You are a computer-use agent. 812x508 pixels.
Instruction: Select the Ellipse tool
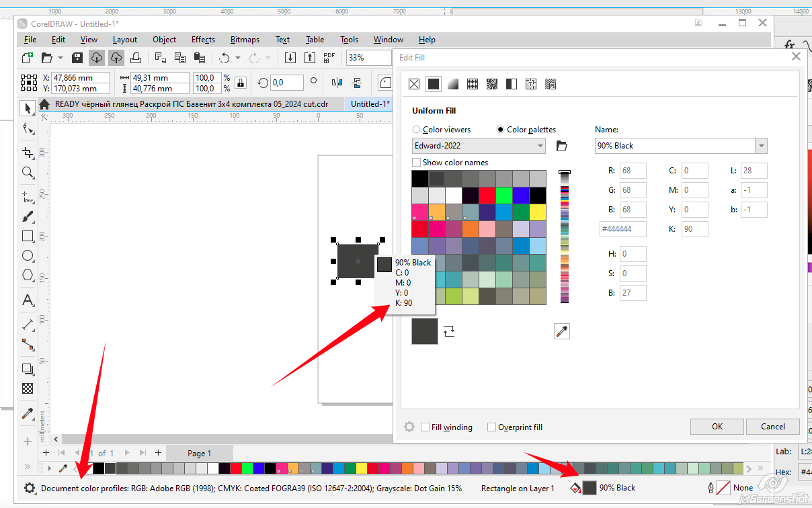tap(28, 255)
